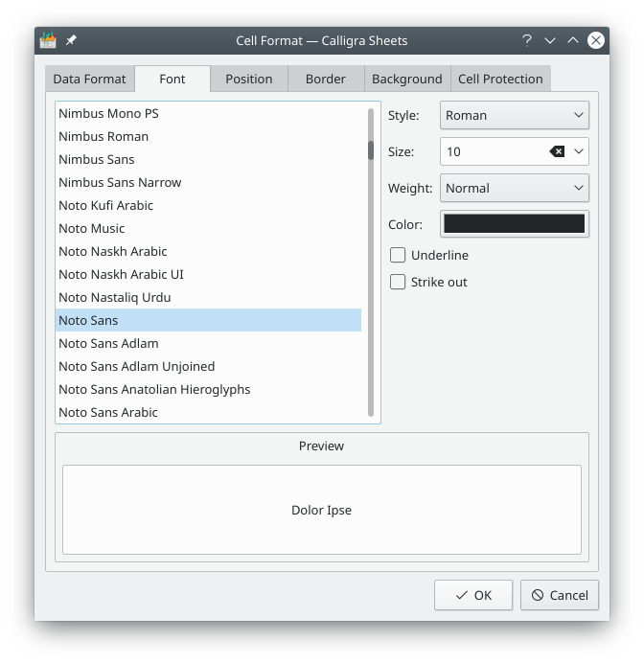The image size is (644, 663).
Task: Maximize the dialog with the up chevron icon
Action: [x=573, y=40]
